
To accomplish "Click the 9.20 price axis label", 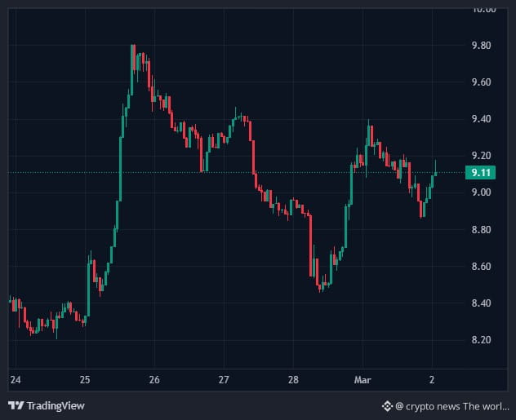I will pos(481,156).
